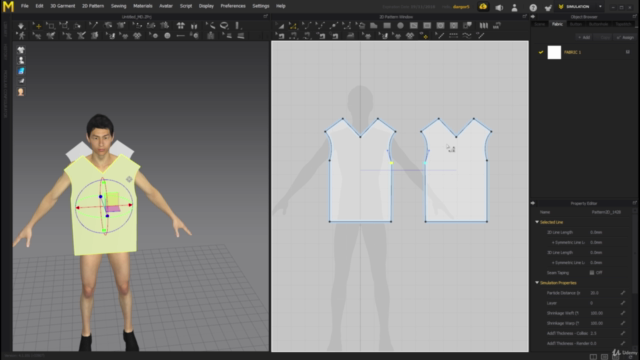Select the Rectangle pattern tool in 2D toolbar
The image size is (640, 360).
(x=387, y=26)
